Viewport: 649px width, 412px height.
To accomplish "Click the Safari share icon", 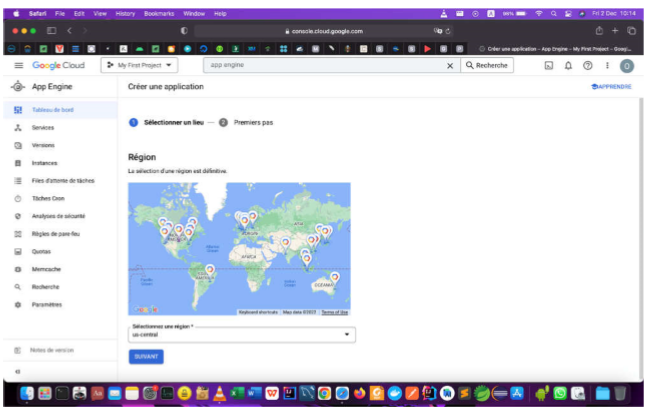I will click(599, 31).
